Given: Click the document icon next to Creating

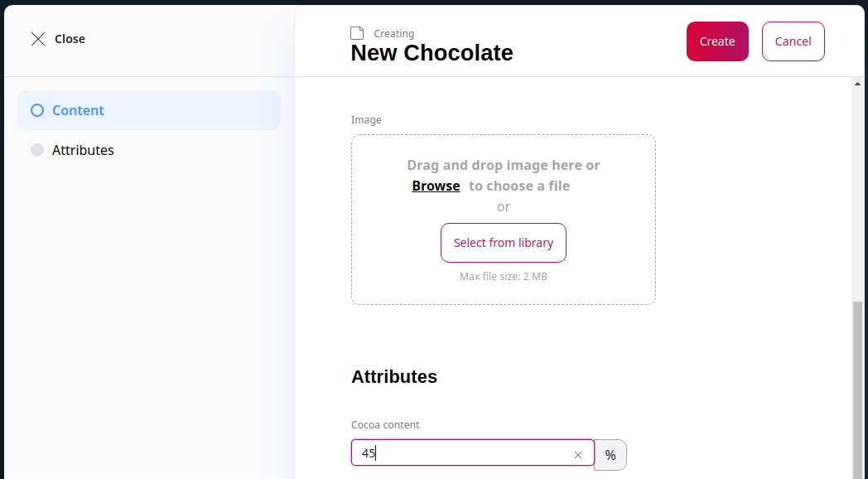Looking at the screenshot, I should (x=356, y=32).
